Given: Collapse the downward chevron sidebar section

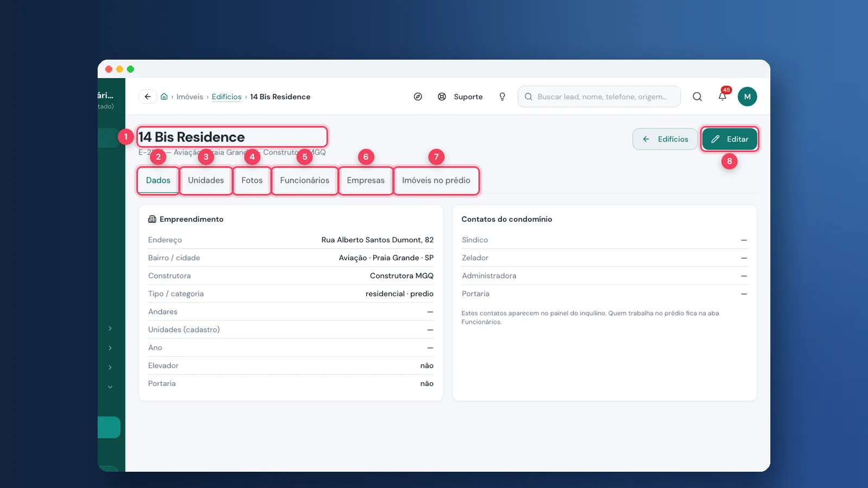Looking at the screenshot, I should [x=110, y=387].
